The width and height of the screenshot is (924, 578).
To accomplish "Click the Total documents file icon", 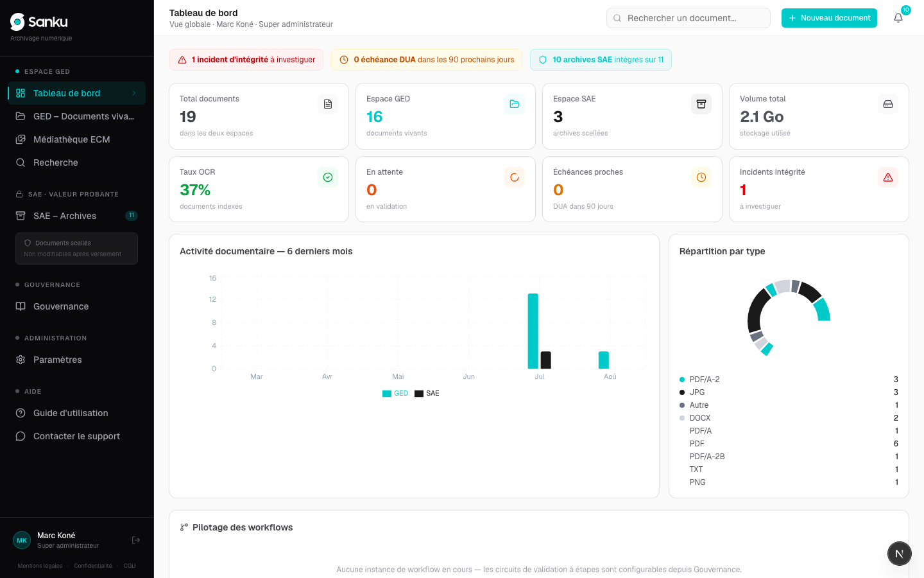I will click(x=328, y=104).
